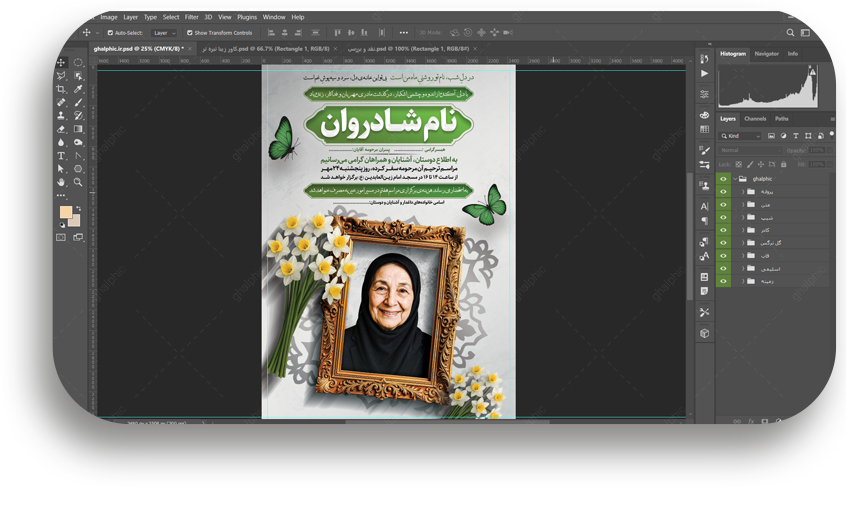846x513 pixels.
Task: Open the Filter menu
Action: point(191,17)
